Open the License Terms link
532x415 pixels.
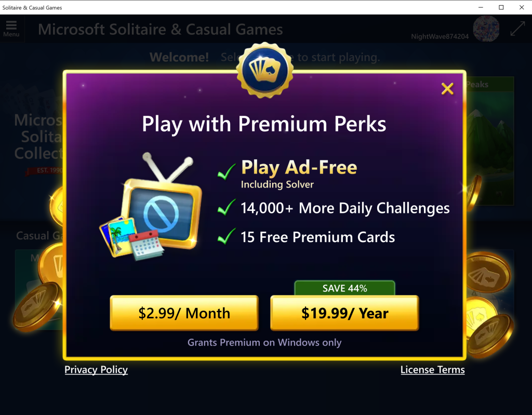[433, 369]
